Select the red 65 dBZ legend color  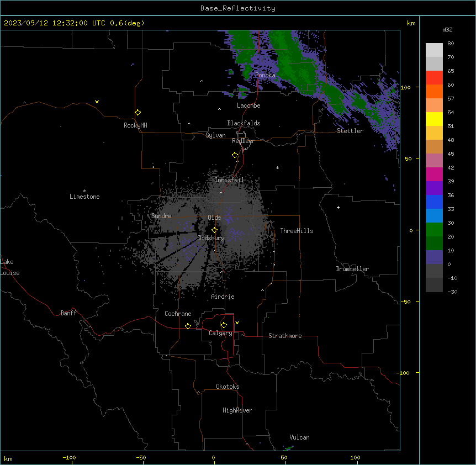click(x=434, y=77)
